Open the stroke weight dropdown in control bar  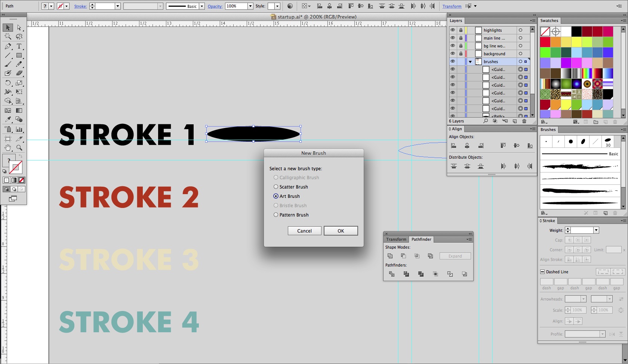117,6
